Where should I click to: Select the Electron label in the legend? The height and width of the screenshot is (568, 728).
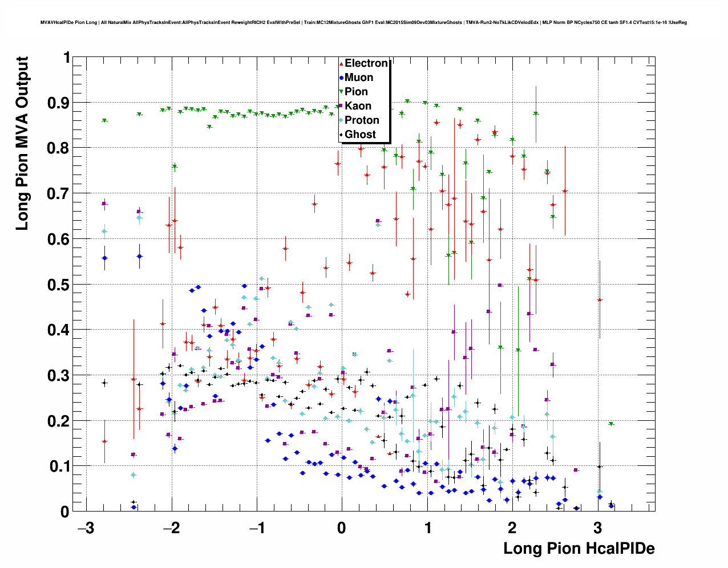coord(366,63)
